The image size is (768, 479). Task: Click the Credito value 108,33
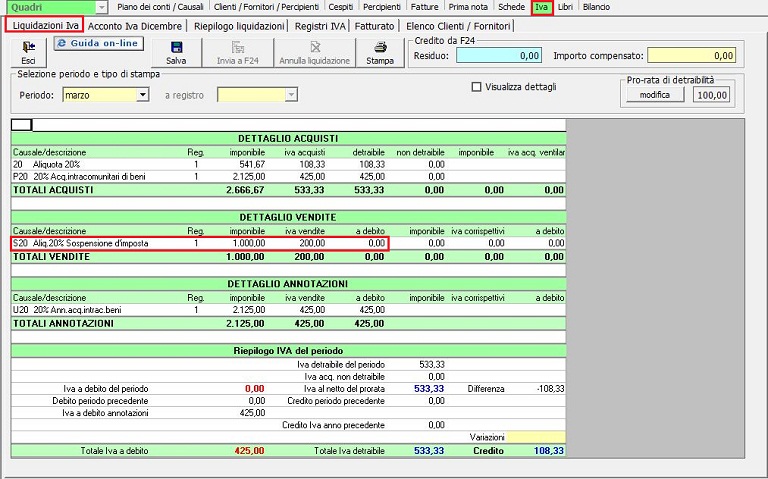(549, 451)
